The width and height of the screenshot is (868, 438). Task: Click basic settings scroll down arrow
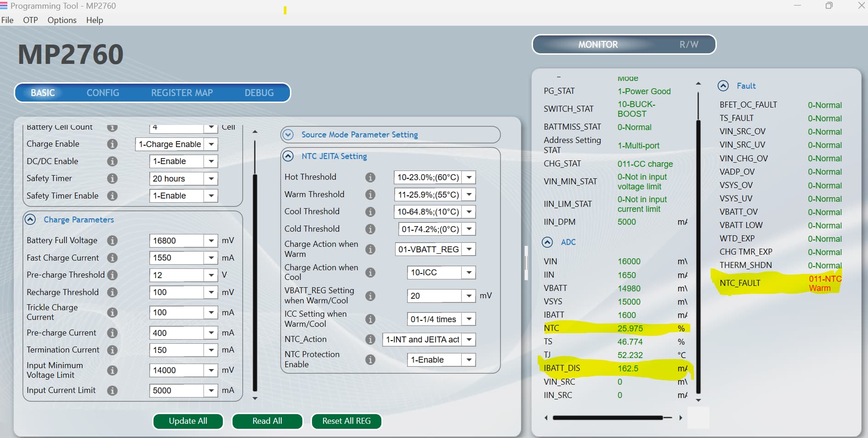[x=255, y=398]
